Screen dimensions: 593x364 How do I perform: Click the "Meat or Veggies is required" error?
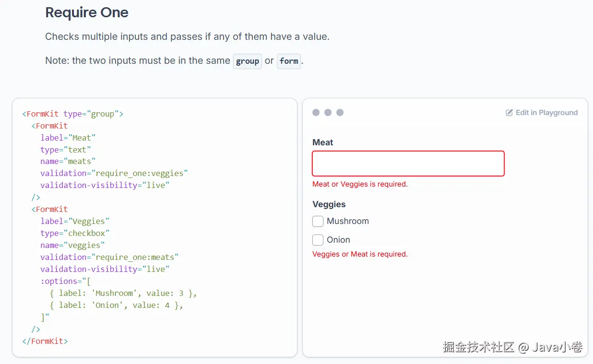(x=360, y=184)
